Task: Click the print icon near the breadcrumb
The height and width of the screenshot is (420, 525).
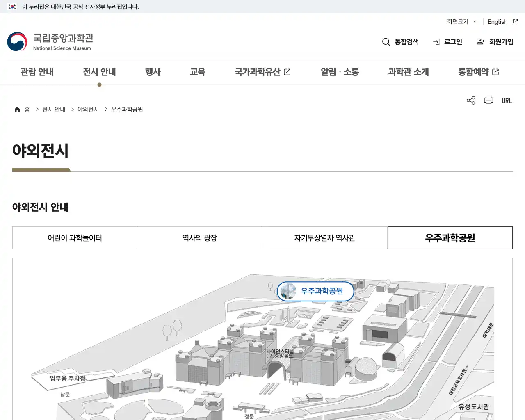Action: click(x=488, y=100)
